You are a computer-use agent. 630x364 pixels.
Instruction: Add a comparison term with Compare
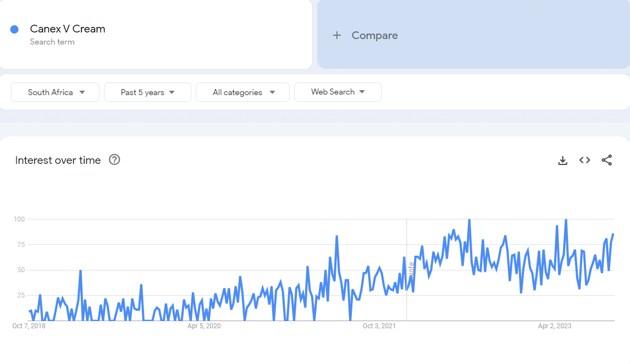point(474,35)
